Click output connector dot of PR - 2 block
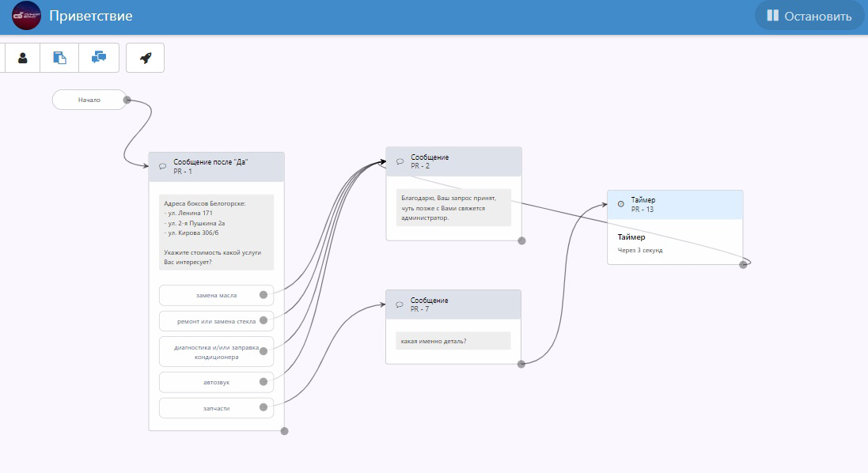Screen dimensions: 868x473 click(521, 240)
